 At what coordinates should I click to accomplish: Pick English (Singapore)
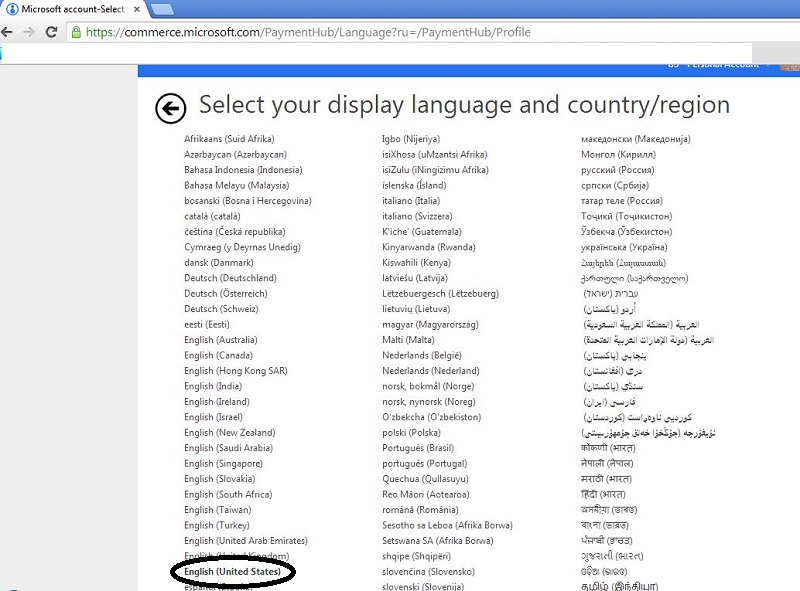click(x=223, y=463)
